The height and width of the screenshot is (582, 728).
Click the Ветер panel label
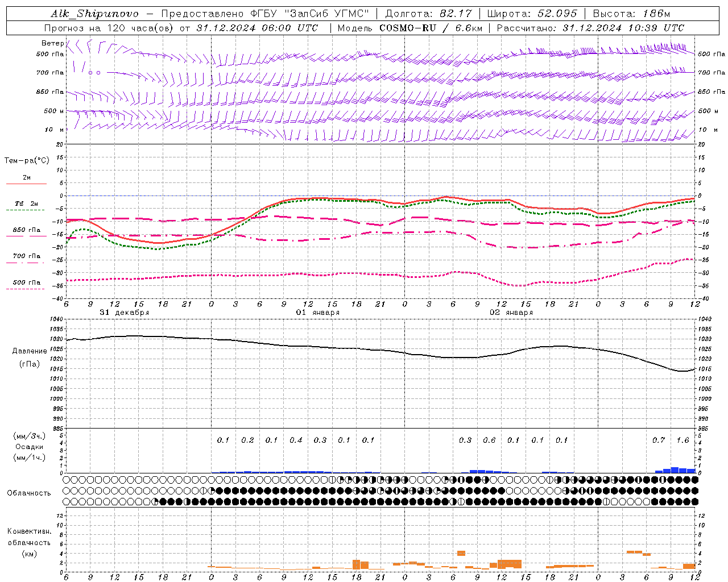[52, 43]
